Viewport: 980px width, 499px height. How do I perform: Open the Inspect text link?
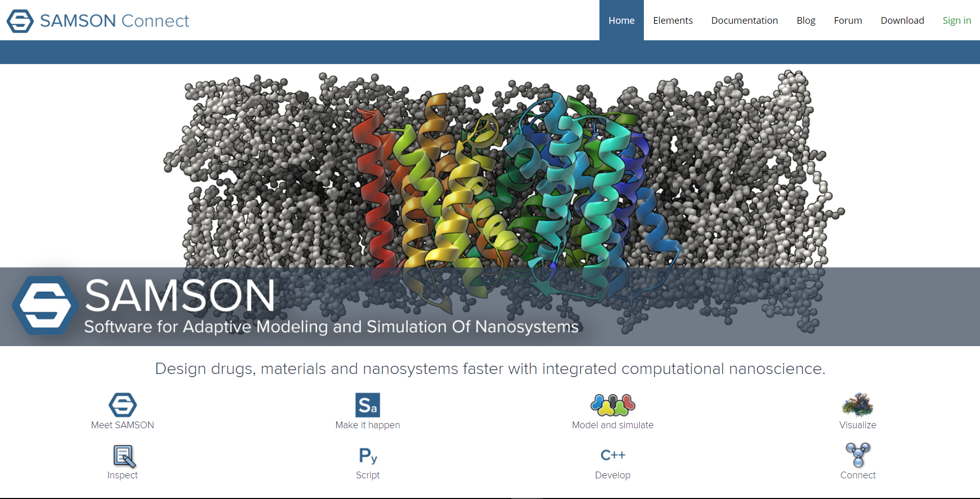pos(122,475)
